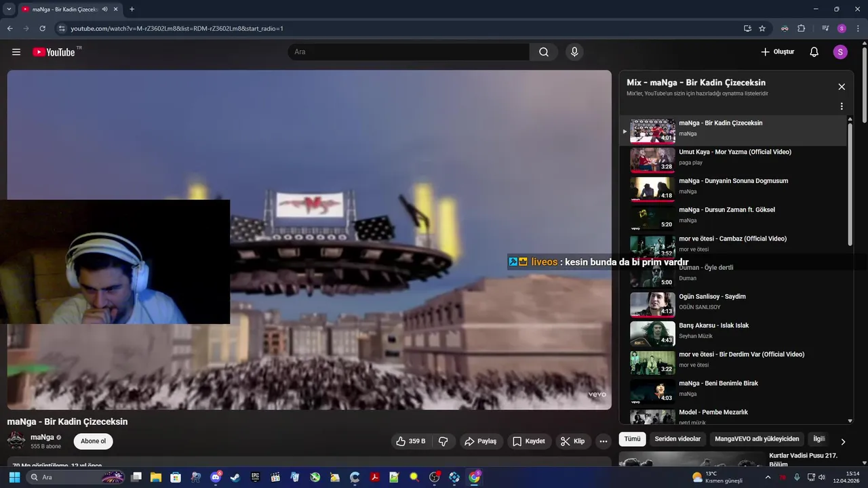
Task: Play maNga - Dursun Zaman ft. Göksel
Action: coord(733,218)
